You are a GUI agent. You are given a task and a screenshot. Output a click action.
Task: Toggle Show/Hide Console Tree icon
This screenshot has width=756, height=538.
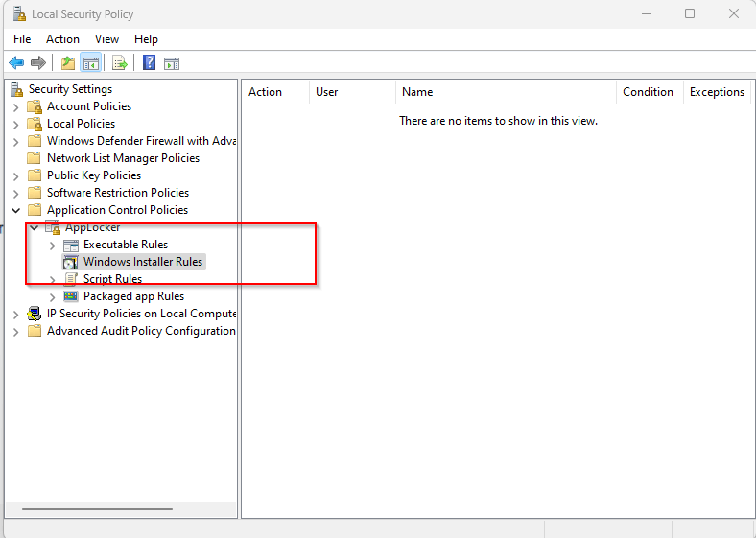point(90,62)
